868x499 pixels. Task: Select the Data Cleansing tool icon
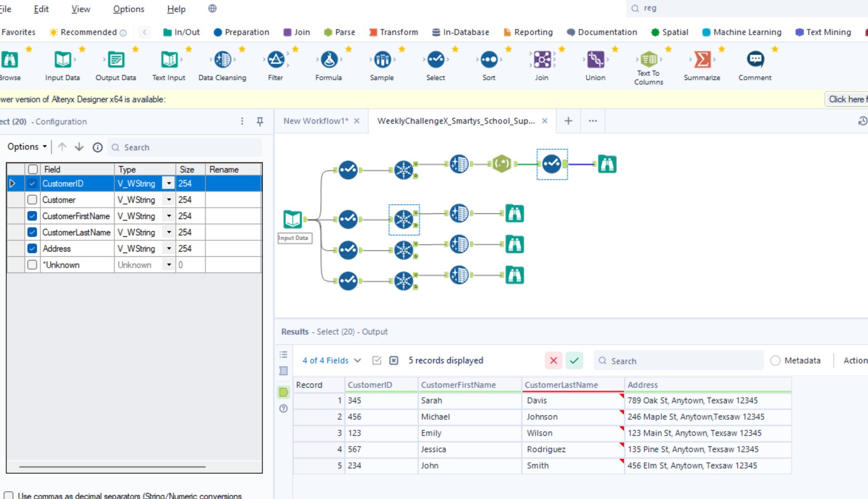pyautogui.click(x=223, y=60)
